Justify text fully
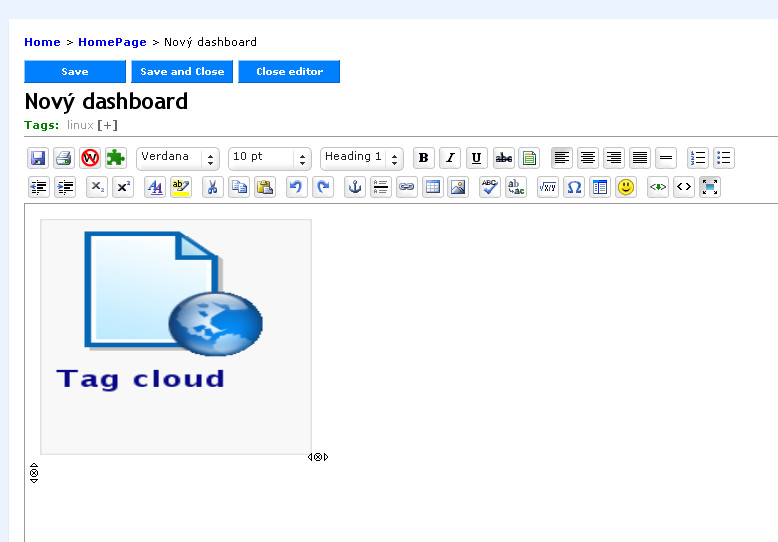This screenshot has height=542, width=778. pos(640,158)
